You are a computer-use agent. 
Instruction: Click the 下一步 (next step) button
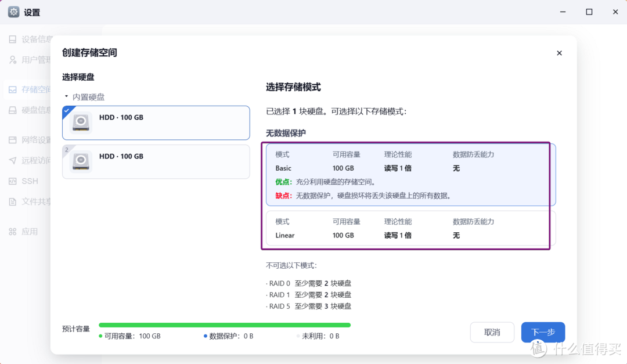click(542, 332)
